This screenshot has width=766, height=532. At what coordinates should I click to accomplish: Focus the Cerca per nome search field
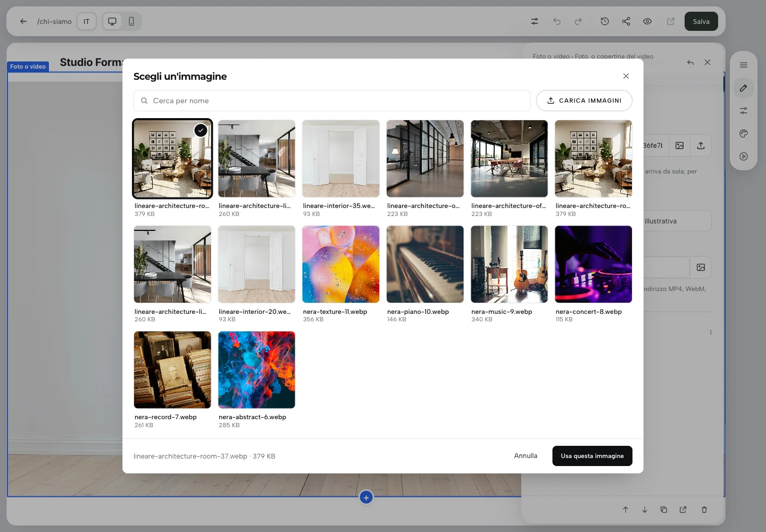click(x=332, y=101)
